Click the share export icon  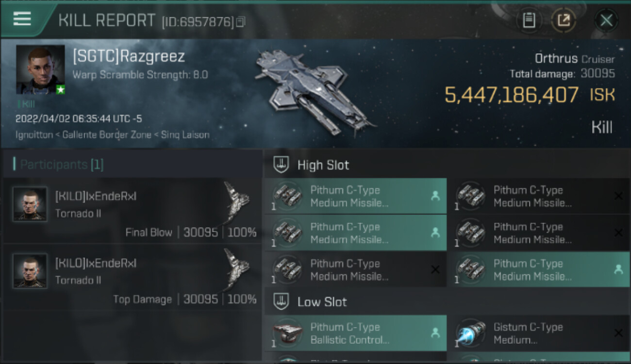click(x=564, y=20)
